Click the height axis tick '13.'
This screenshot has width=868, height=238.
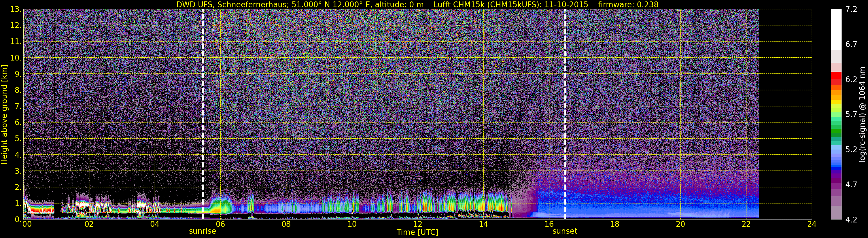(x=16, y=10)
